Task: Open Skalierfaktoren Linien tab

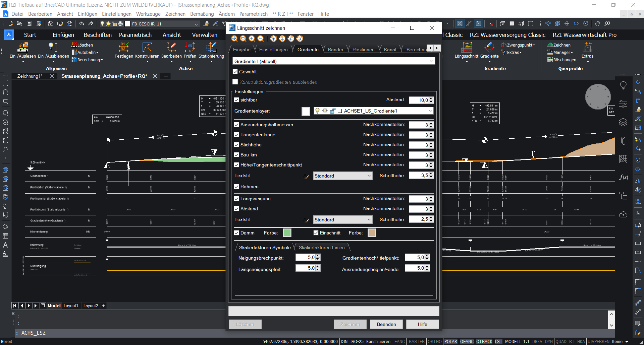Action: (x=322, y=248)
